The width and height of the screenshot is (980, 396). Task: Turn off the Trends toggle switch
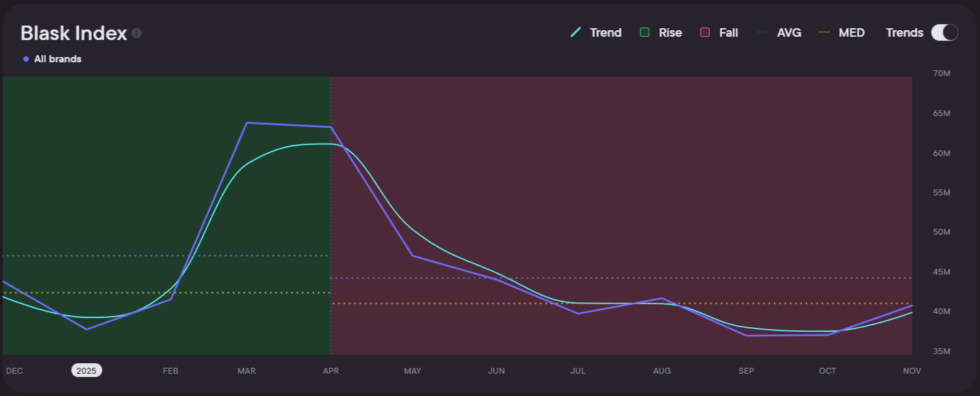tap(945, 33)
